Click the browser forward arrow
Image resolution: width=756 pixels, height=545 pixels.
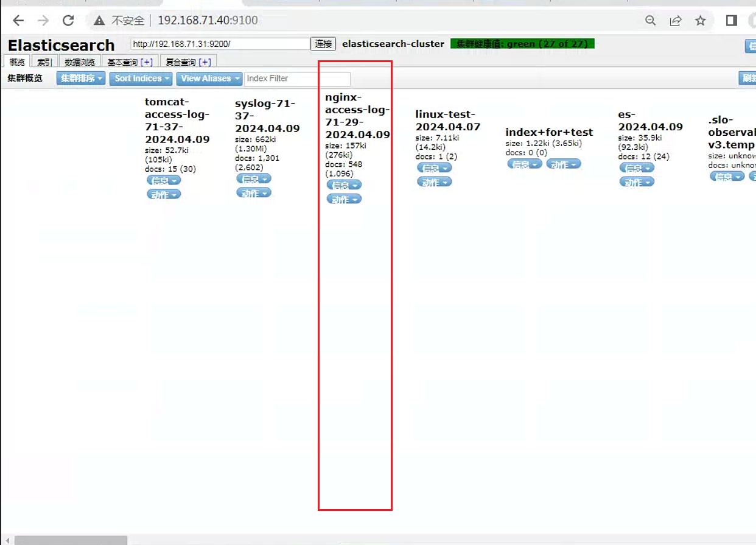(x=43, y=21)
